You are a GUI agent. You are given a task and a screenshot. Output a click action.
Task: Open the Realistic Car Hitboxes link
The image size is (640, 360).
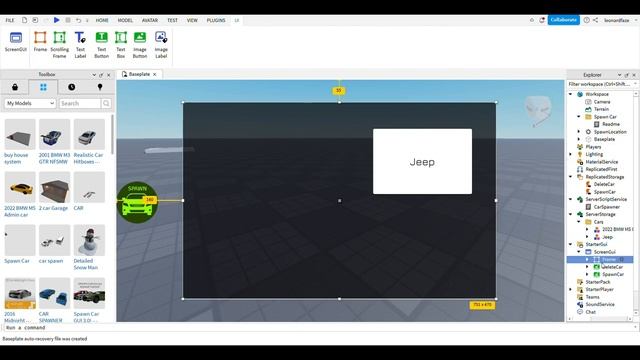[88, 158]
